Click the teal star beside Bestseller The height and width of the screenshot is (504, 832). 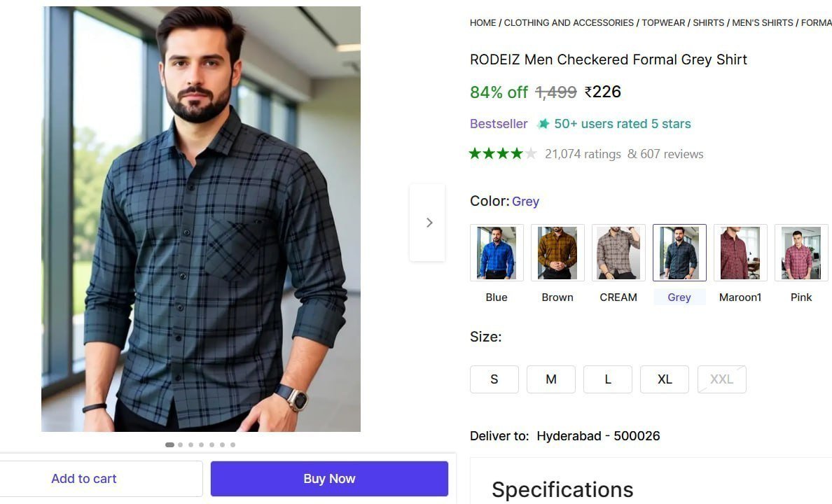pyautogui.click(x=543, y=123)
